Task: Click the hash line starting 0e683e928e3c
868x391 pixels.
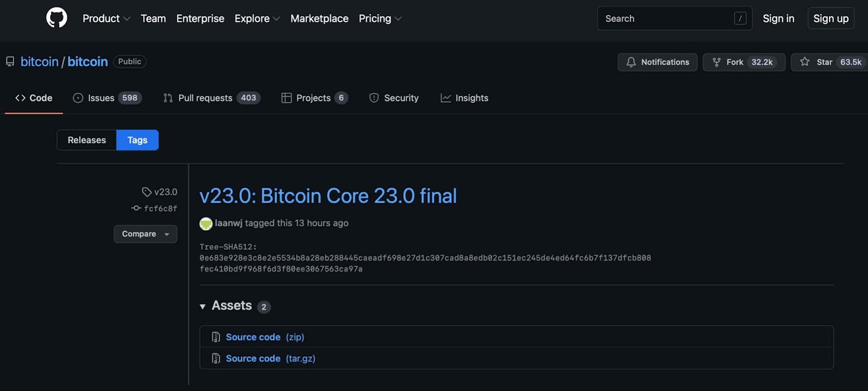Action: (x=425, y=258)
